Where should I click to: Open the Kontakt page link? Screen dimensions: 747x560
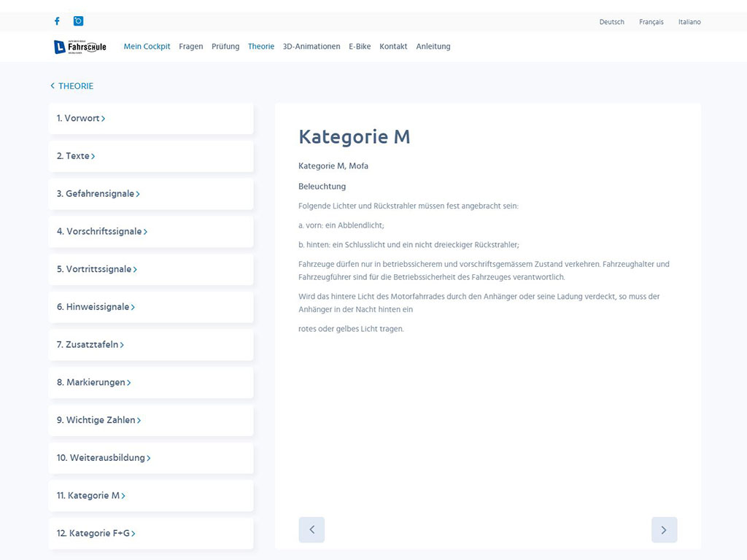393,47
